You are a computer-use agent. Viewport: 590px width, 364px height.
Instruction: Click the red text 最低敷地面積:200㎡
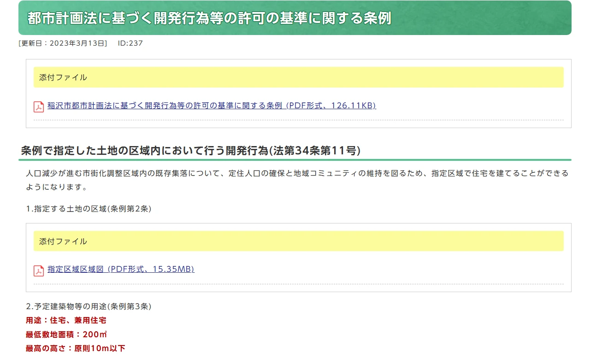point(66,335)
